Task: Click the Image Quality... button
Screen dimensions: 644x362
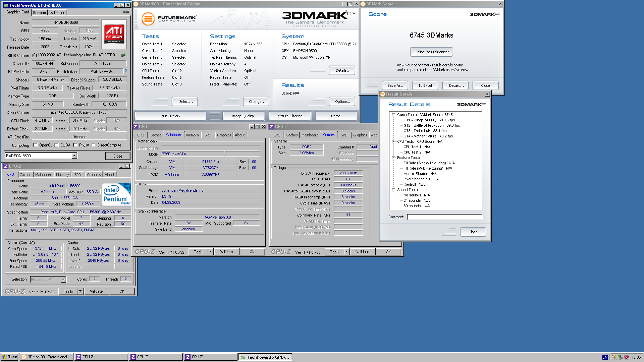Action: [245, 116]
